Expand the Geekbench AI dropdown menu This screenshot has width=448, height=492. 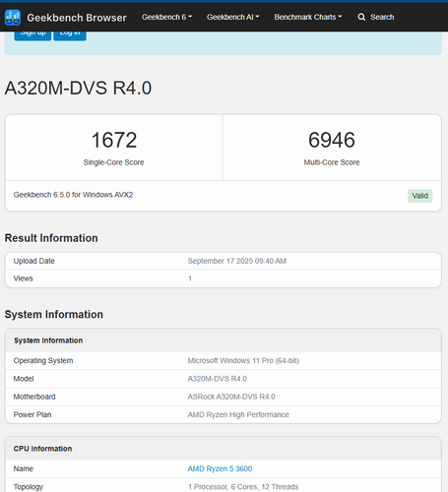[232, 17]
